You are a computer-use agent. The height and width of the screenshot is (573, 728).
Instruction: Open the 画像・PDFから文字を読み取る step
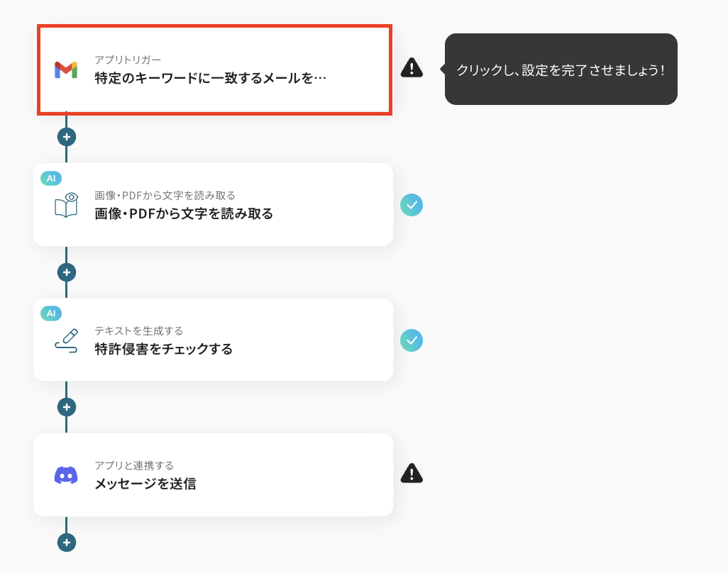pos(213,205)
